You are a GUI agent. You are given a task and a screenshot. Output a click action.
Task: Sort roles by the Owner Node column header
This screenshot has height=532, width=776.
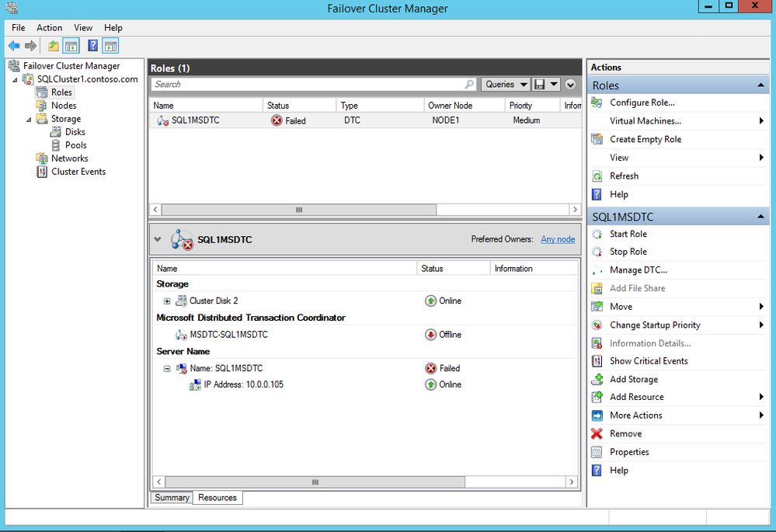(x=464, y=106)
